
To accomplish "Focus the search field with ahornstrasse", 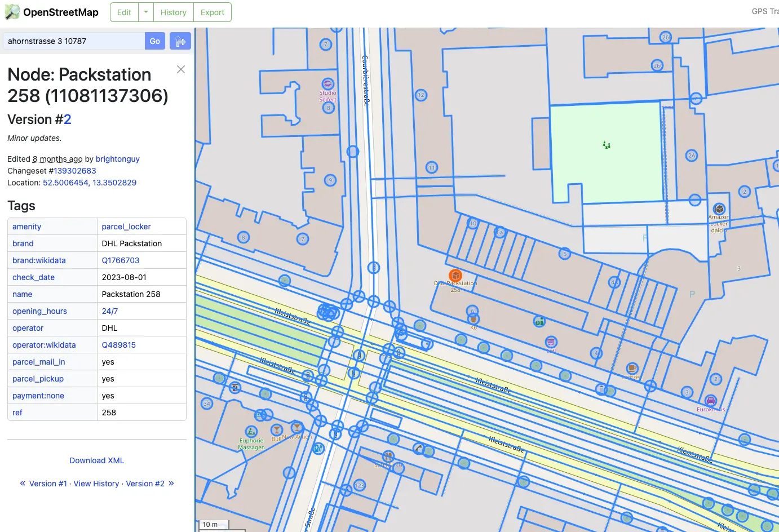I will click(x=74, y=41).
